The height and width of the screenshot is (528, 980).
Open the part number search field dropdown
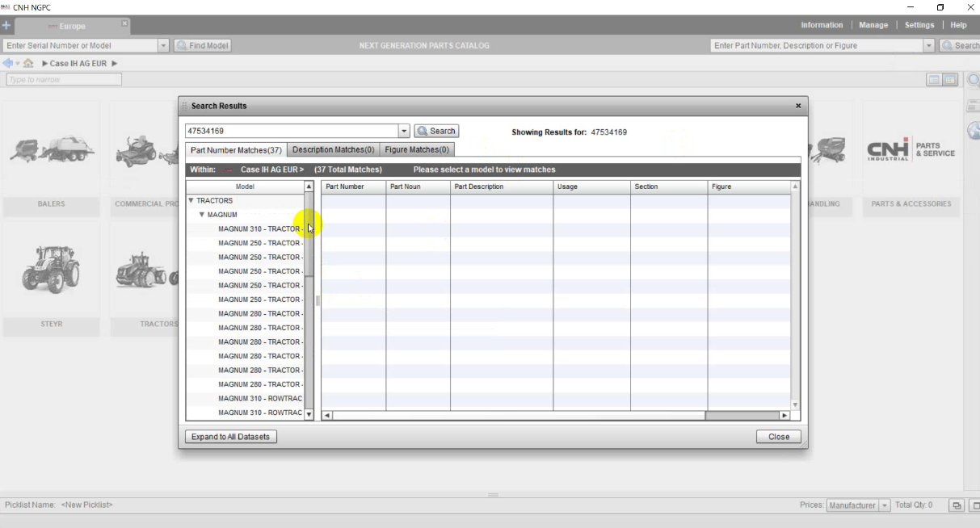coord(928,46)
